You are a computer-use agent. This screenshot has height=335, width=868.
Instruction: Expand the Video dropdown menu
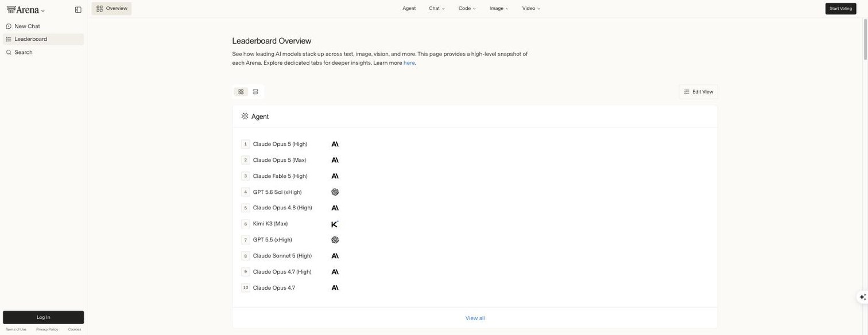point(531,9)
